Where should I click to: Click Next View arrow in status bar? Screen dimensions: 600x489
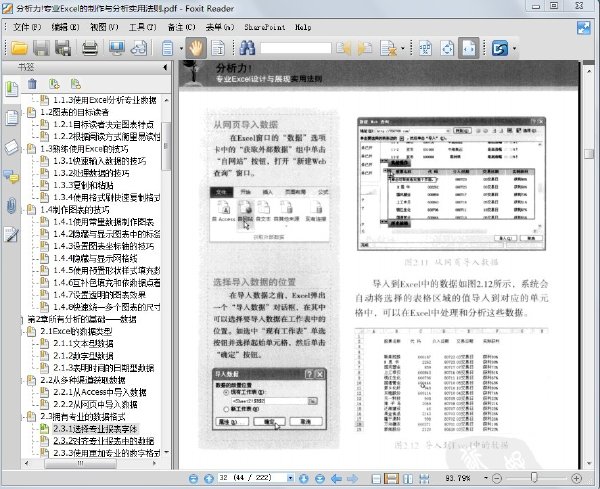(x=352, y=478)
